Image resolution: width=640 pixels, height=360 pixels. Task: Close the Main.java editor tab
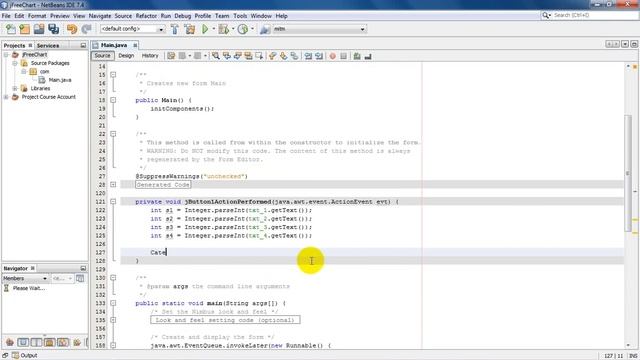135,45
